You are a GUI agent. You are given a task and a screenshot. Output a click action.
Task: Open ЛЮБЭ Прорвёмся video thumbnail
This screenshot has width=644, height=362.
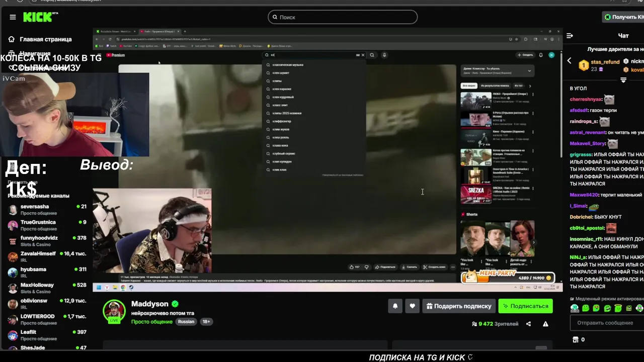coord(476,101)
